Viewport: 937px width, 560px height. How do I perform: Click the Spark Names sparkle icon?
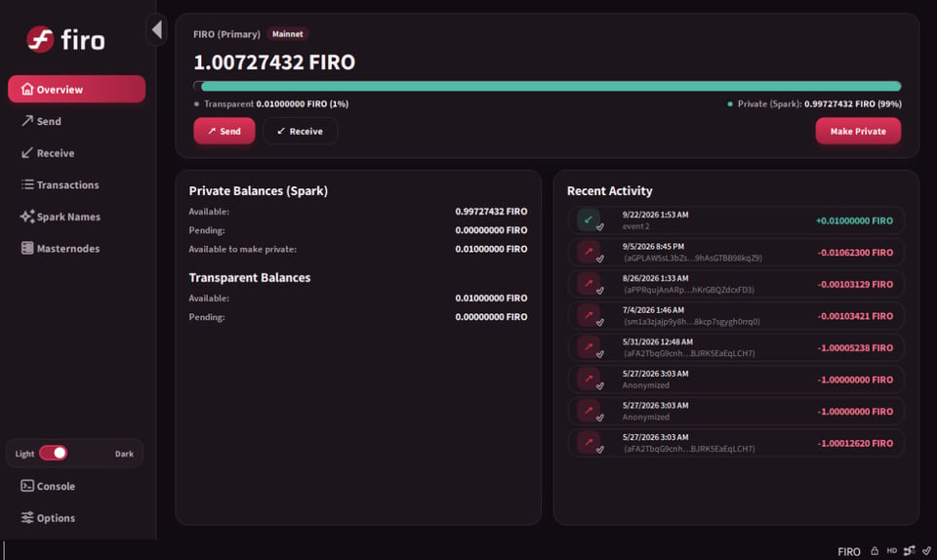tap(27, 217)
